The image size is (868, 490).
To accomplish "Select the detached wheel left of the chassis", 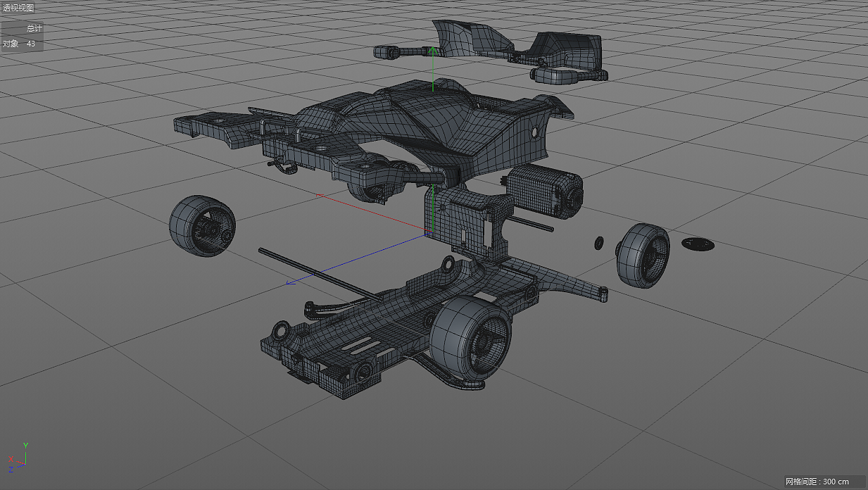I will pyautogui.click(x=202, y=226).
